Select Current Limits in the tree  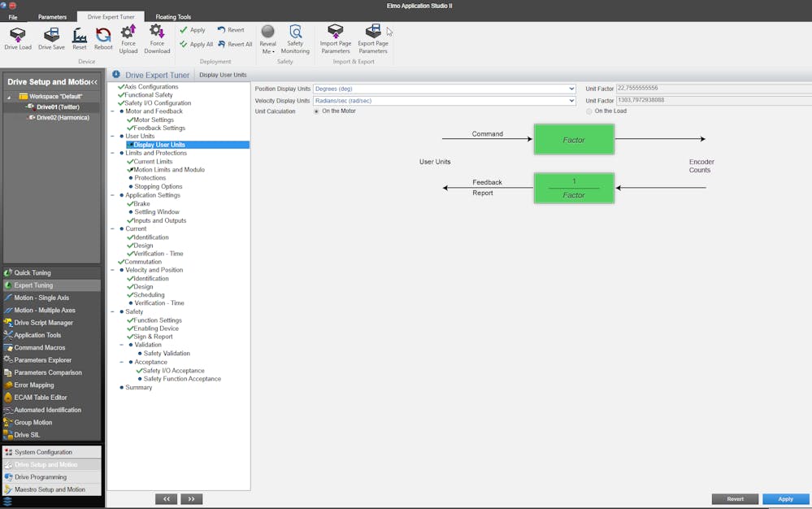click(x=154, y=162)
